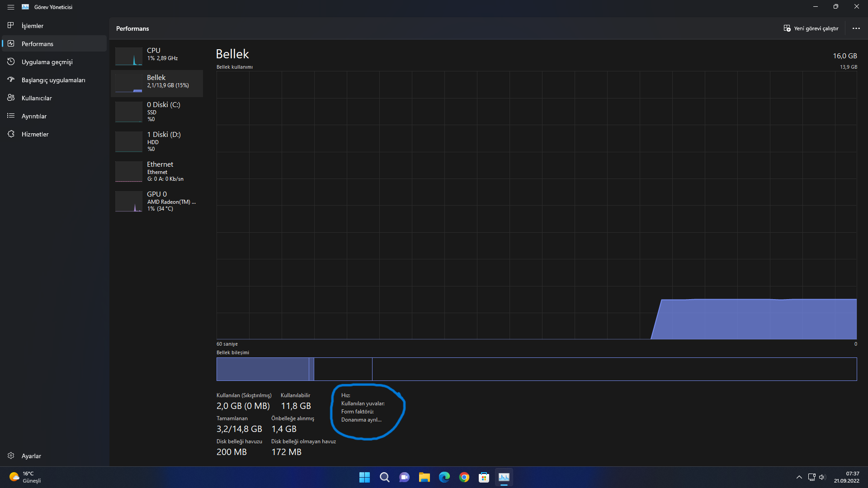Open the clock and date 07:37

tap(847, 477)
